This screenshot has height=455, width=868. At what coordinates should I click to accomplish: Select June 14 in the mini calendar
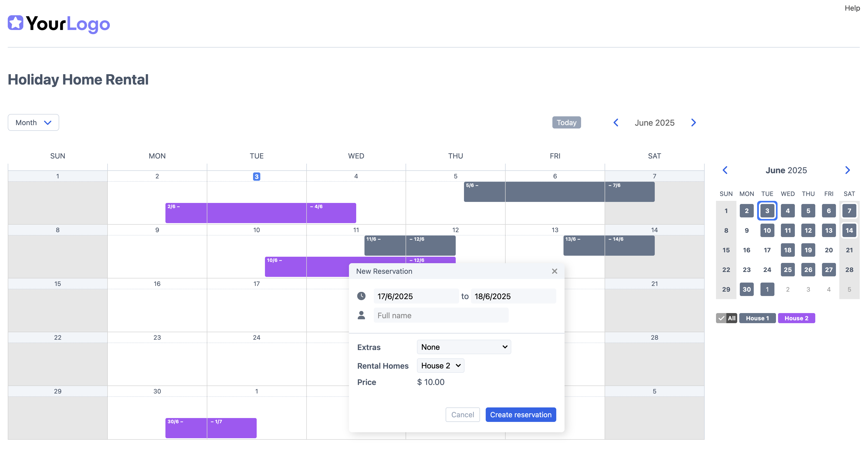coord(849,230)
